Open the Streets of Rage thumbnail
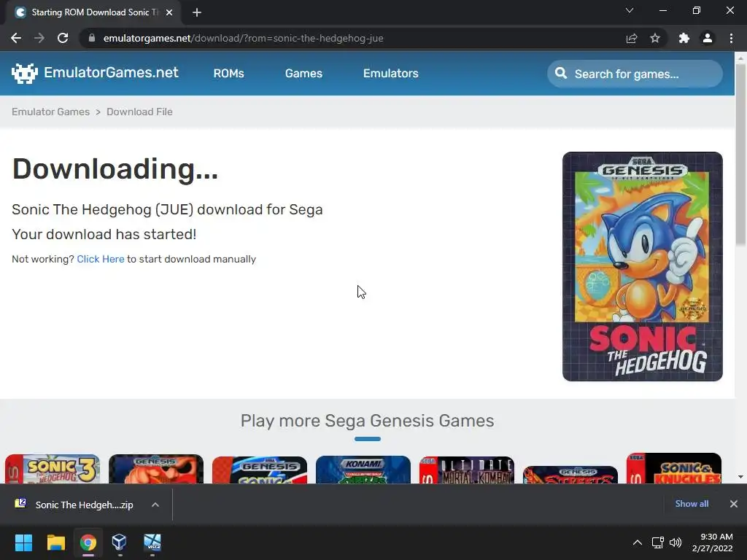747x560 pixels. [570, 475]
